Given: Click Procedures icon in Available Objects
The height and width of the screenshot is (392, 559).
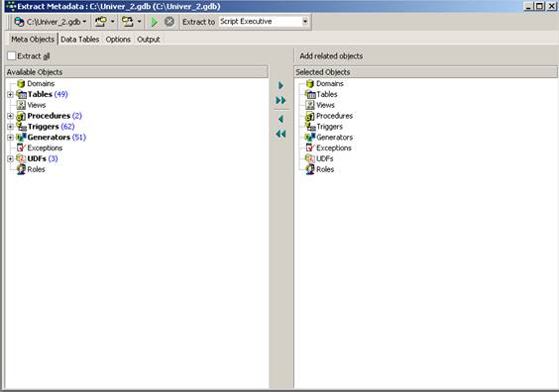Looking at the screenshot, I should [21, 116].
